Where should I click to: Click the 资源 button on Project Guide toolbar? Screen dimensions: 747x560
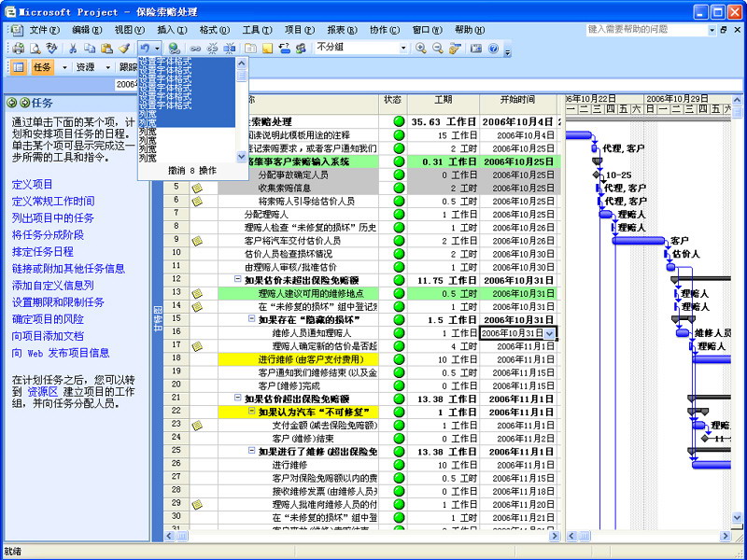(86, 67)
